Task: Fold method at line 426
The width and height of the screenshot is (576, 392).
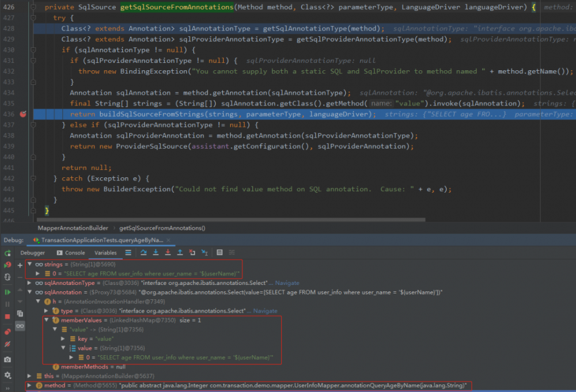Action: click(33, 7)
